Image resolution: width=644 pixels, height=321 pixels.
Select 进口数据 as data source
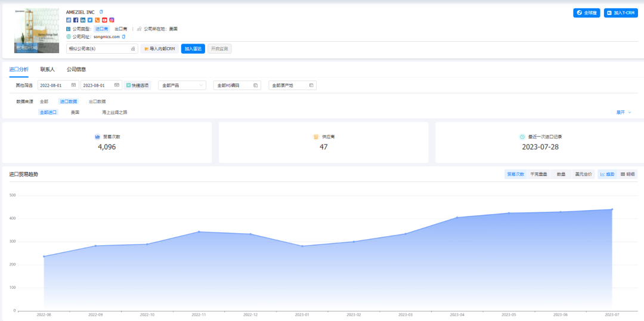69,101
